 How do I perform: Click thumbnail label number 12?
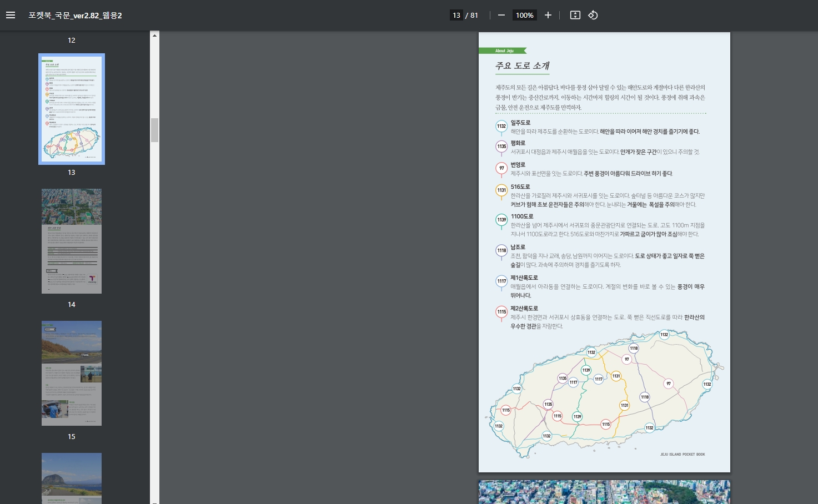[72, 40]
